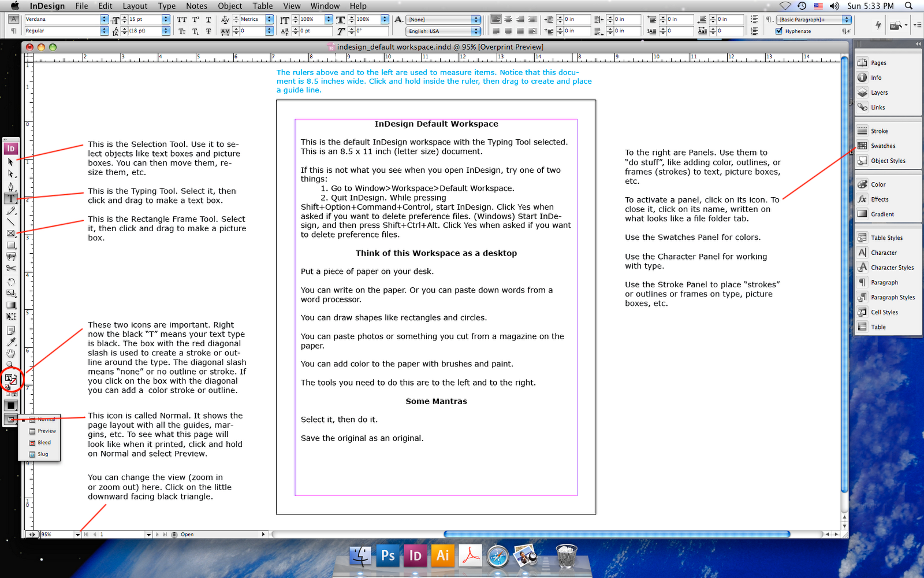Screen dimensions: 924x578
Task: Select the Rotate tool
Action: point(10,282)
